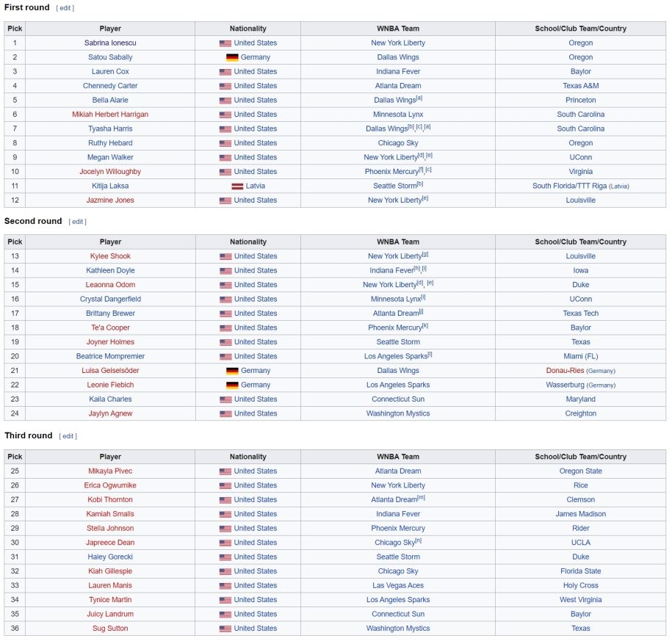Click the Germany flag in Luisa Geiselsöder's row
This screenshot has height=641, width=672.
point(232,371)
